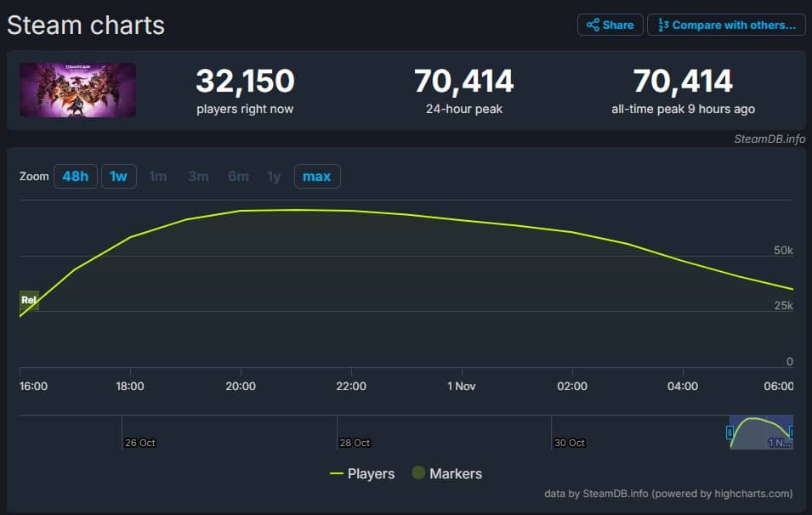
Task: Click the 20:00 x-axis label
Action: pyautogui.click(x=241, y=386)
